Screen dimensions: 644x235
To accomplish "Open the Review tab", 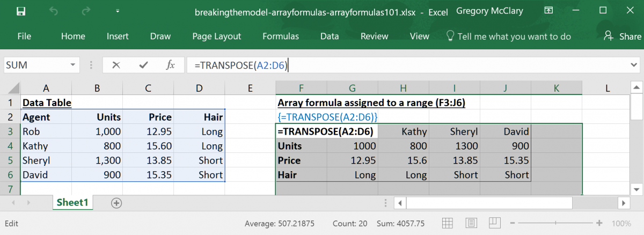I will point(374,36).
